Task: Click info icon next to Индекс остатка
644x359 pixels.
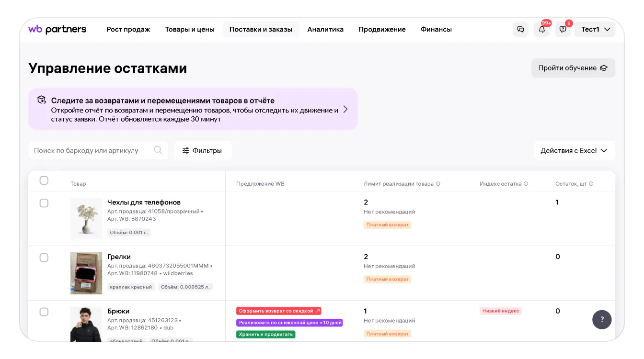Action: pyautogui.click(x=526, y=184)
